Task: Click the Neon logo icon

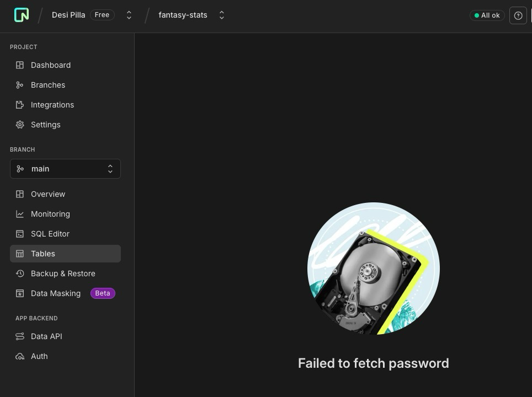Action: [x=22, y=15]
